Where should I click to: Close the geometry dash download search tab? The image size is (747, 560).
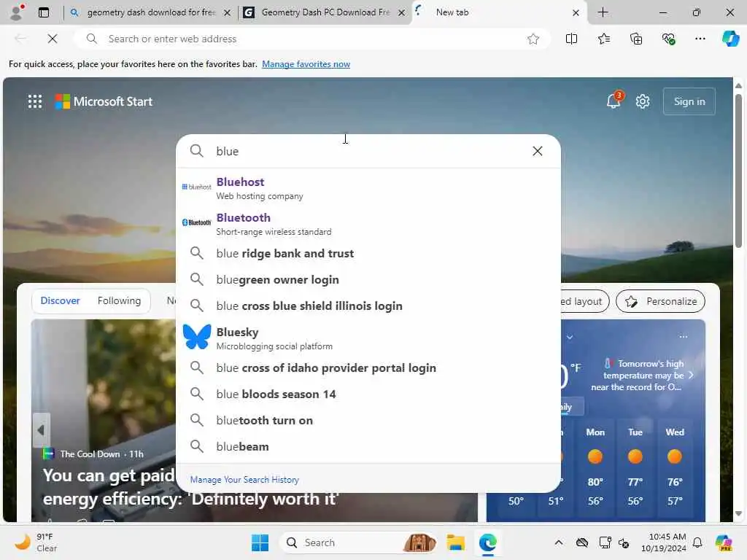click(x=228, y=13)
